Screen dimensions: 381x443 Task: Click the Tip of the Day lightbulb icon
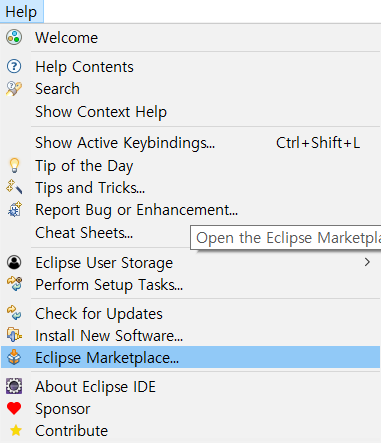pos(14,166)
